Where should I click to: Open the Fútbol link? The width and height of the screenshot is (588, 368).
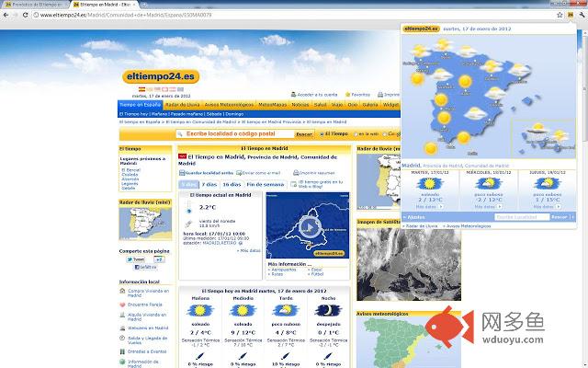[316, 274]
